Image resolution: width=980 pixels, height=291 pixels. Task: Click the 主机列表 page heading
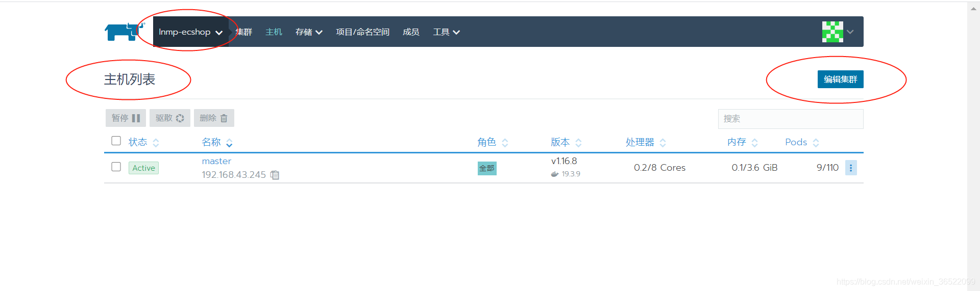[130, 80]
